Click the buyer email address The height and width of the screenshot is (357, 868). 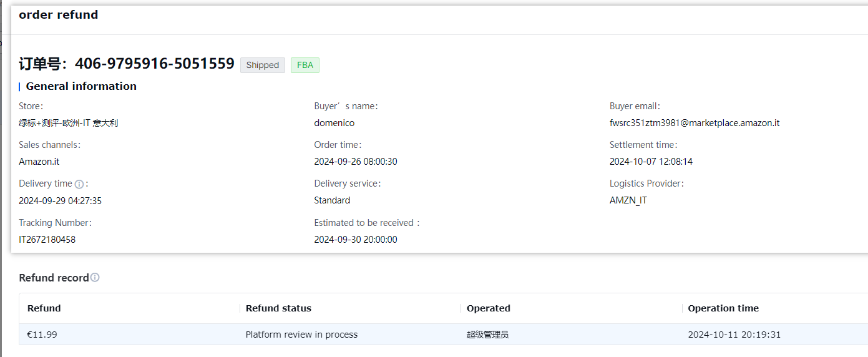point(694,123)
